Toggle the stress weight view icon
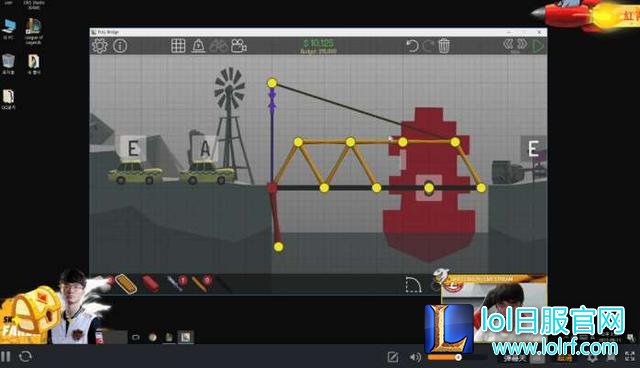Image resolution: width=640 pixels, height=368 pixels. pyautogui.click(x=198, y=46)
